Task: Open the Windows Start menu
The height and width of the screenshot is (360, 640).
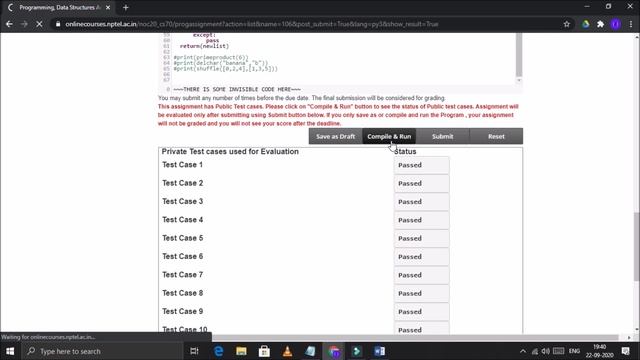Action: click(10, 351)
